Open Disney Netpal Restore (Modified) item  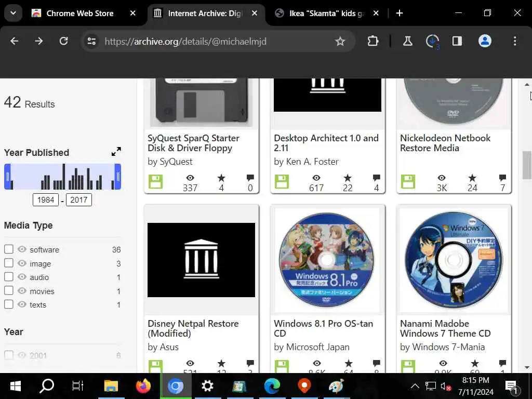click(x=193, y=328)
